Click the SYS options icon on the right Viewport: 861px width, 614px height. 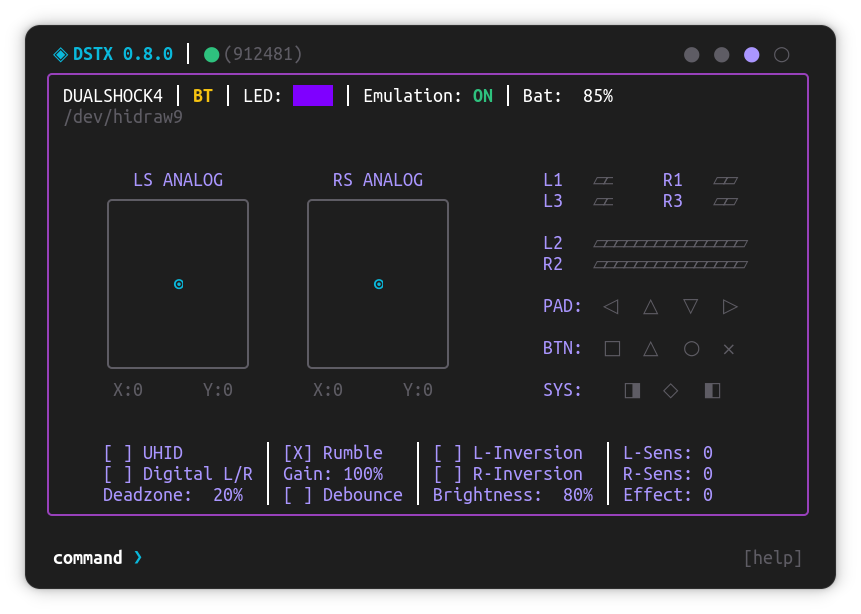pos(712,390)
